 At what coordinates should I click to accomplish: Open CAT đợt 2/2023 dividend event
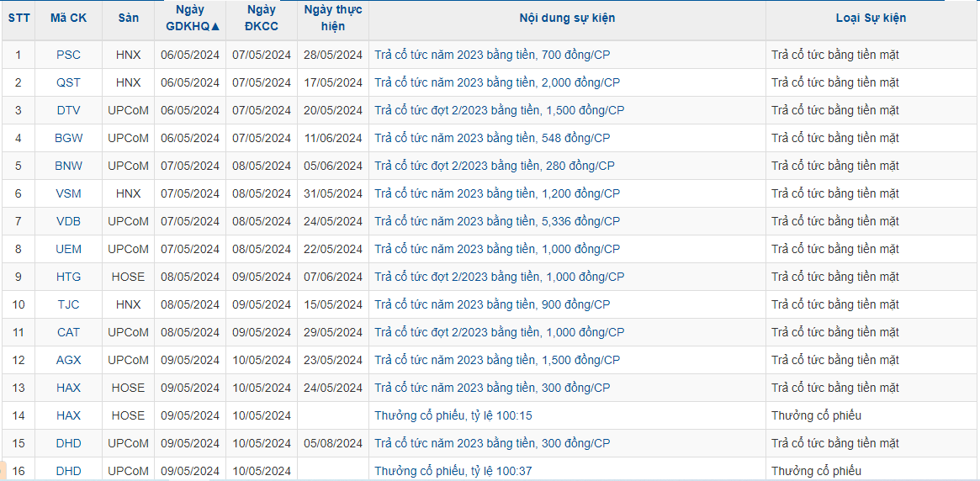500,332
